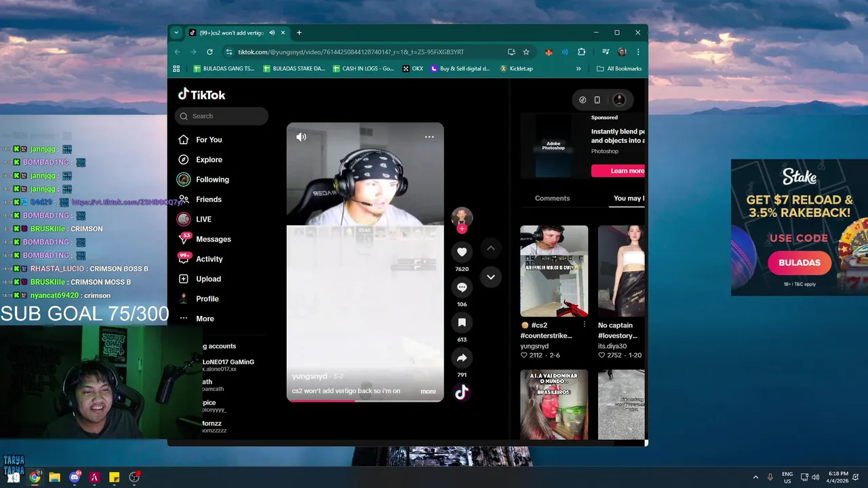The height and width of the screenshot is (488, 868).
Task: Mute the TikTok video sound
Action: tap(301, 137)
